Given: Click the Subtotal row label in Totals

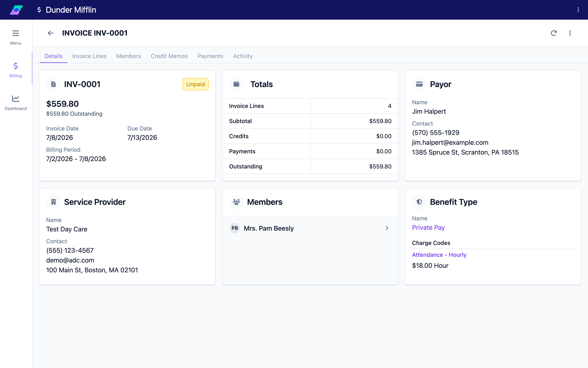Looking at the screenshot, I should (x=240, y=121).
